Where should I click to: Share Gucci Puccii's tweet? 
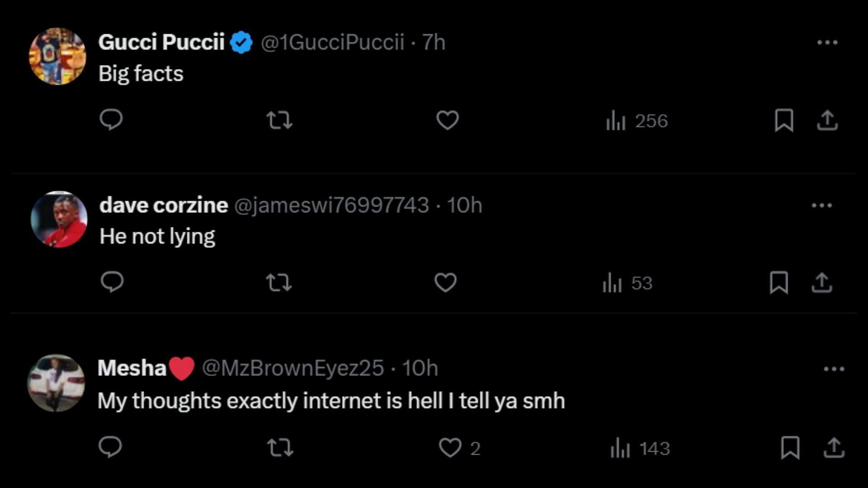(827, 120)
